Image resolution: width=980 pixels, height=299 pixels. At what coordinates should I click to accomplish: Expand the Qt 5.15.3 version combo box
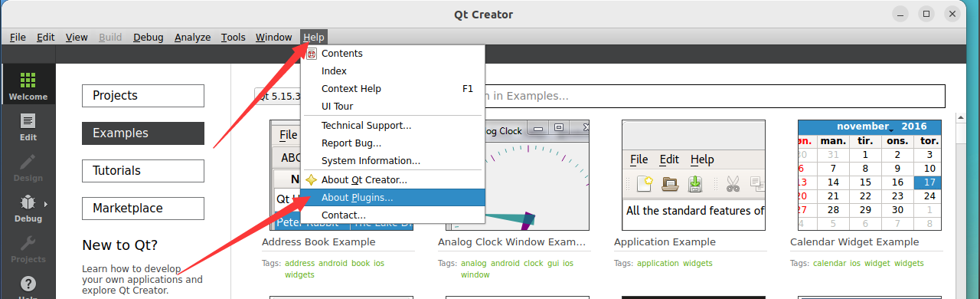[x=278, y=97]
